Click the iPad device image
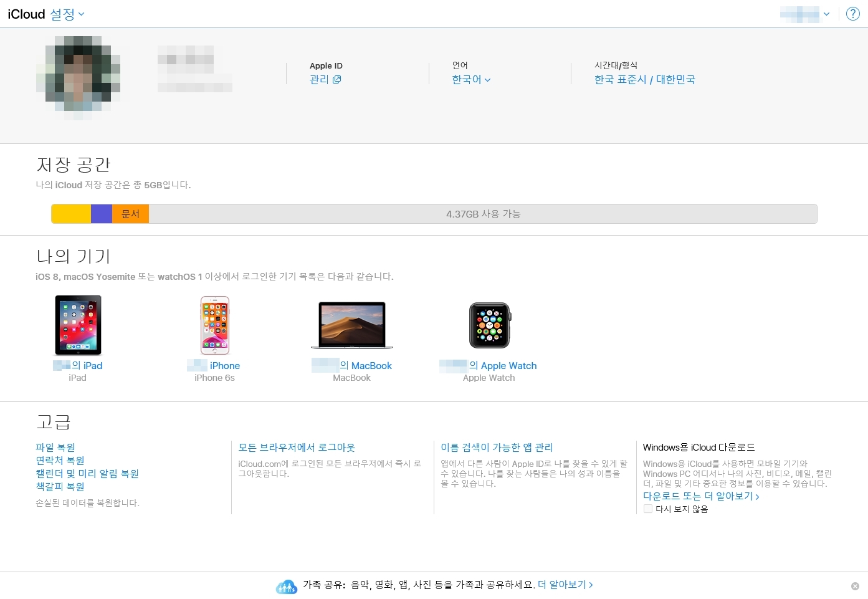 pos(78,325)
